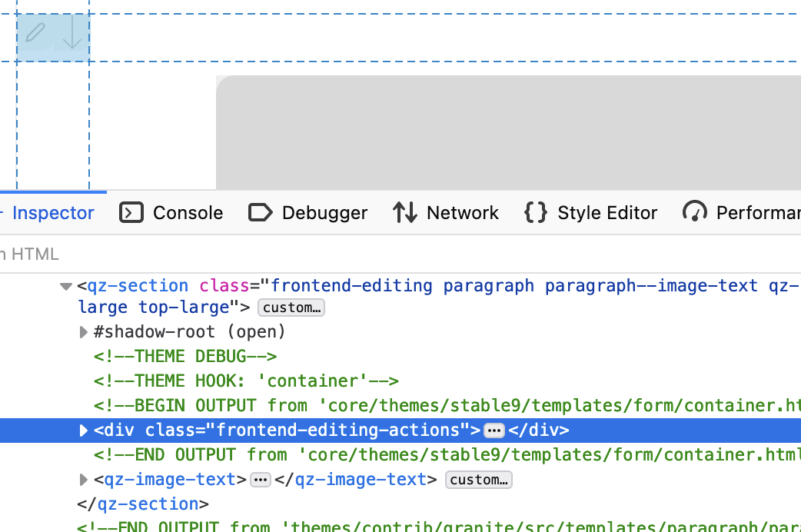Open the Console panel
Viewport: 801px width, 532px height.
pyautogui.click(x=171, y=213)
